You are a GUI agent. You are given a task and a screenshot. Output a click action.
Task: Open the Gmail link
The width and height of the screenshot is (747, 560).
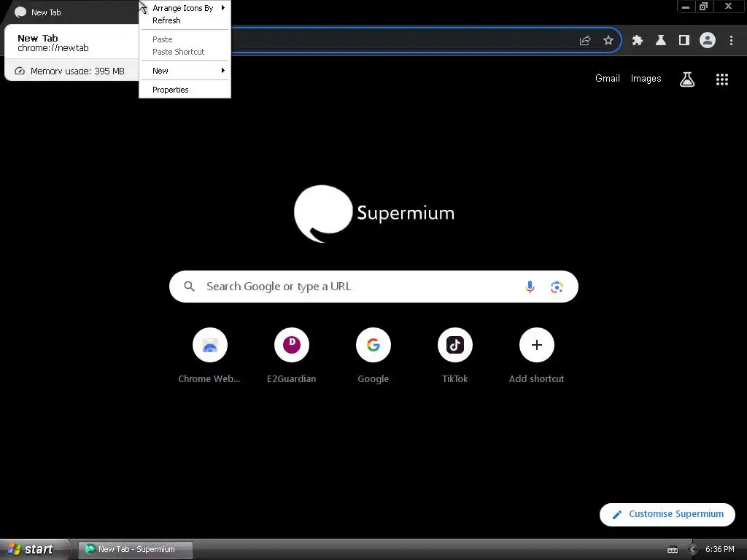click(x=608, y=79)
